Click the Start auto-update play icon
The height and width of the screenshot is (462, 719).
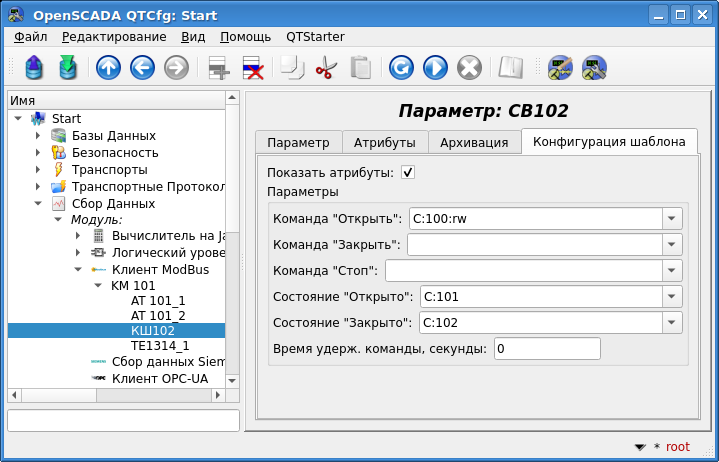click(435, 68)
